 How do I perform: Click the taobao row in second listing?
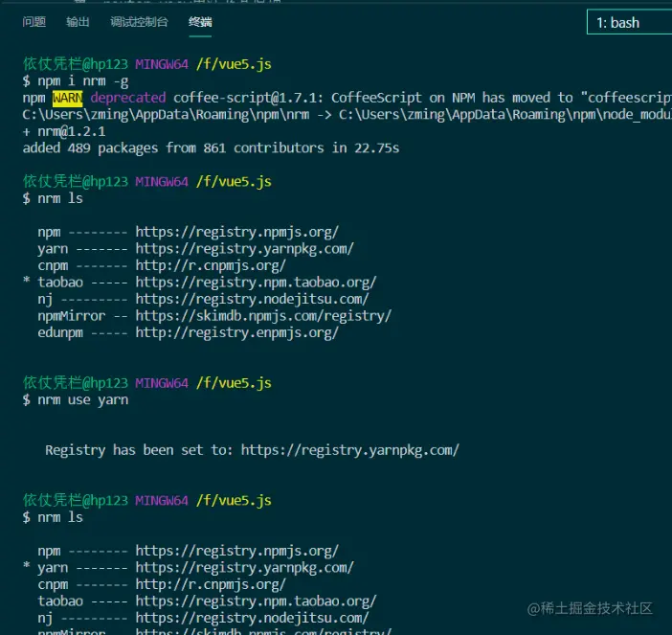(x=207, y=601)
